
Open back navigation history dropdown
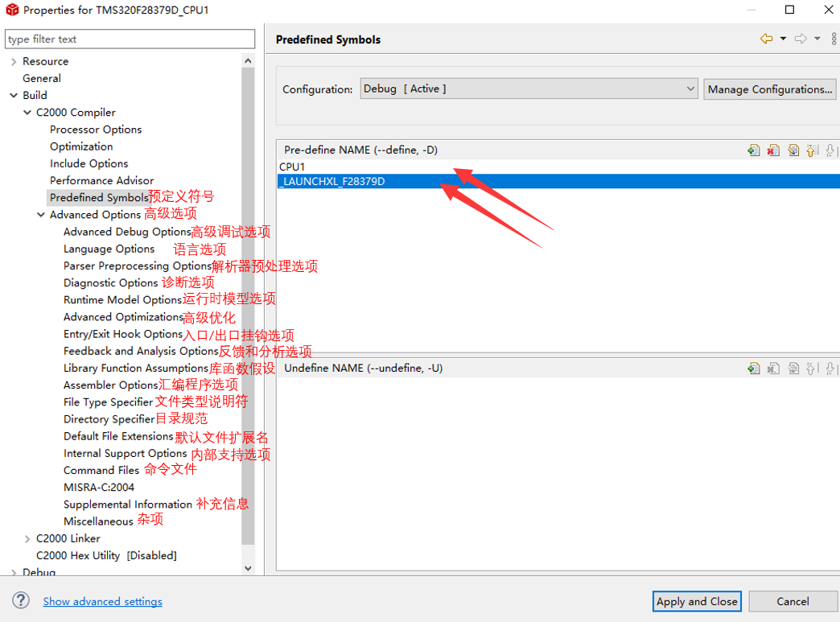click(783, 39)
